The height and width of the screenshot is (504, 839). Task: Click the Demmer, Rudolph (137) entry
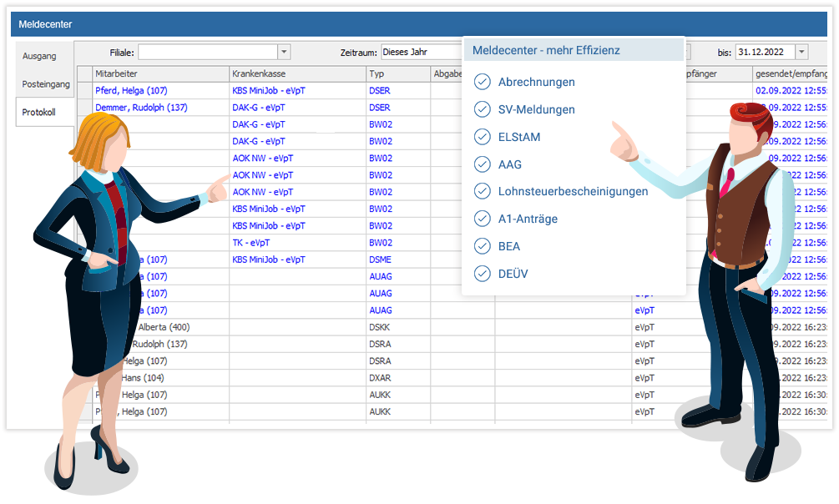[141, 108]
